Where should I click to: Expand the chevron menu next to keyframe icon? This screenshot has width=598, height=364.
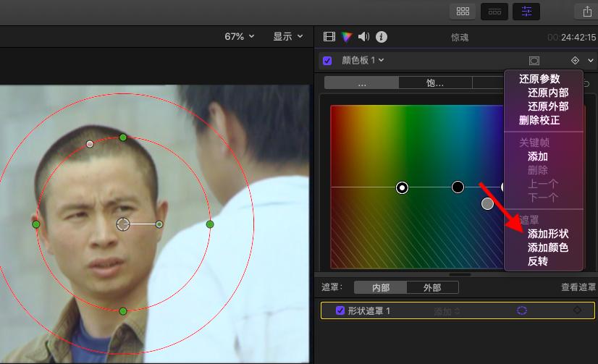pos(590,61)
